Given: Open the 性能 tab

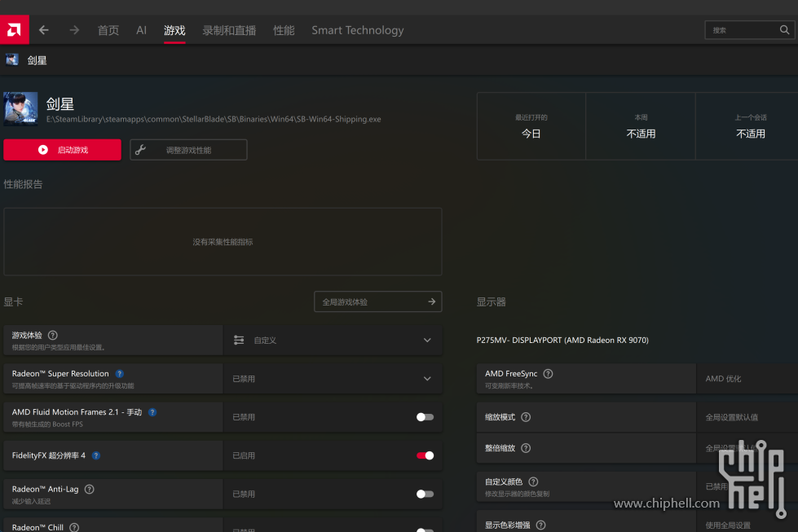Looking at the screenshot, I should (284, 30).
